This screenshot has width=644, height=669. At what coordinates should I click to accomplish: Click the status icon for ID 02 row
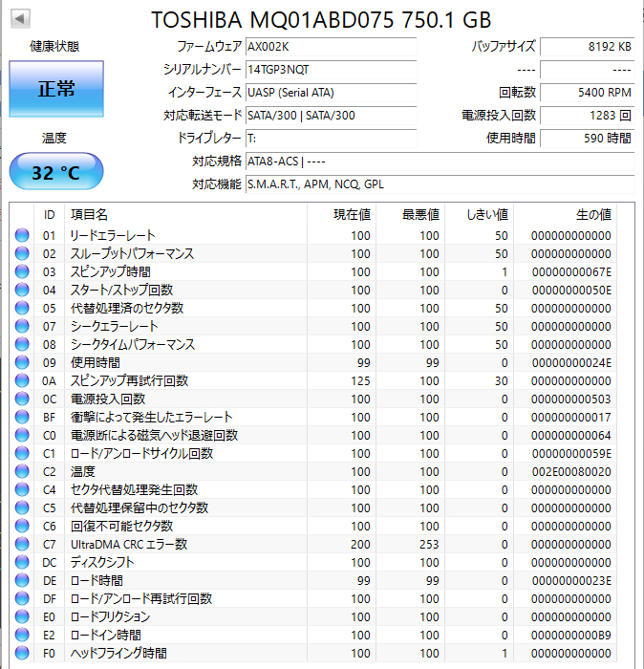coord(22,254)
